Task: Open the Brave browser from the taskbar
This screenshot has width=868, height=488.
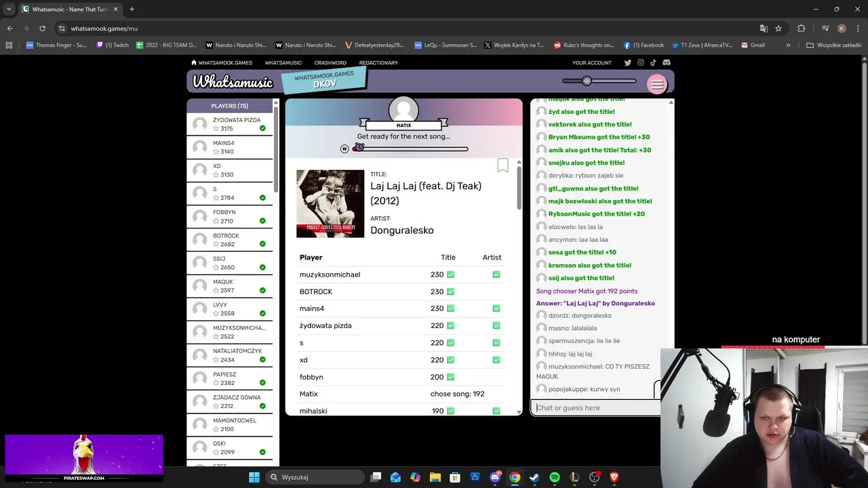Action: (x=614, y=477)
